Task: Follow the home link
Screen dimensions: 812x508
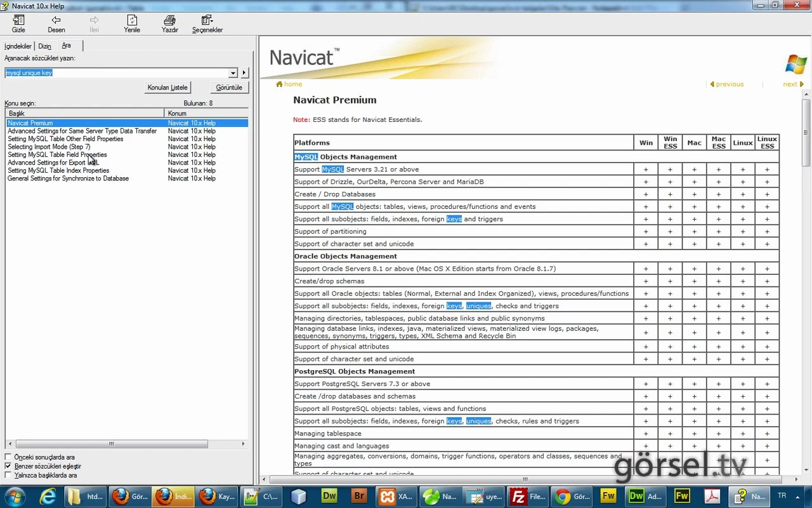Action: (293, 84)
